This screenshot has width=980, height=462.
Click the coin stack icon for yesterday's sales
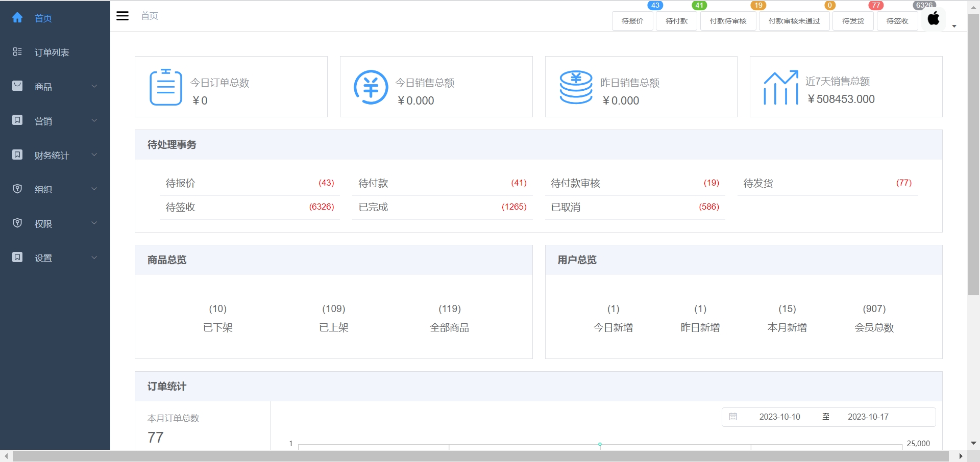[576, 87]
